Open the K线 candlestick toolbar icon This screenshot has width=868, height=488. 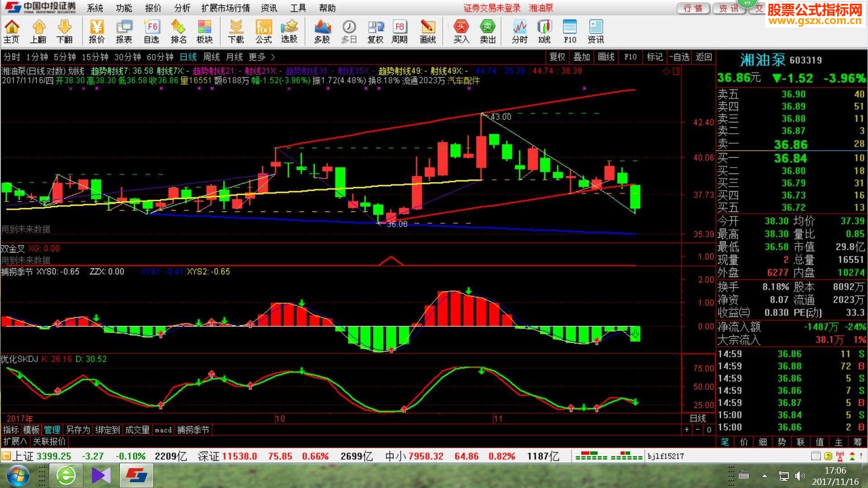coord(545,32)
